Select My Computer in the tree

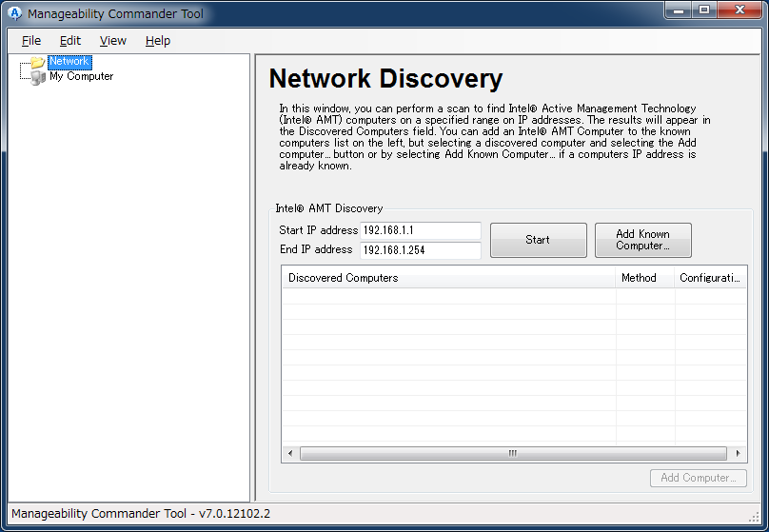point(82,76)
